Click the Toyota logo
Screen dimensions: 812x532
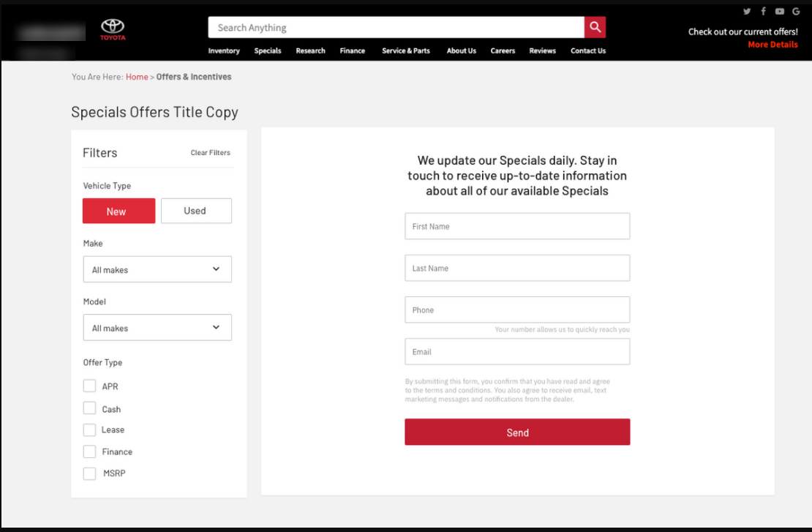[113, 29]
